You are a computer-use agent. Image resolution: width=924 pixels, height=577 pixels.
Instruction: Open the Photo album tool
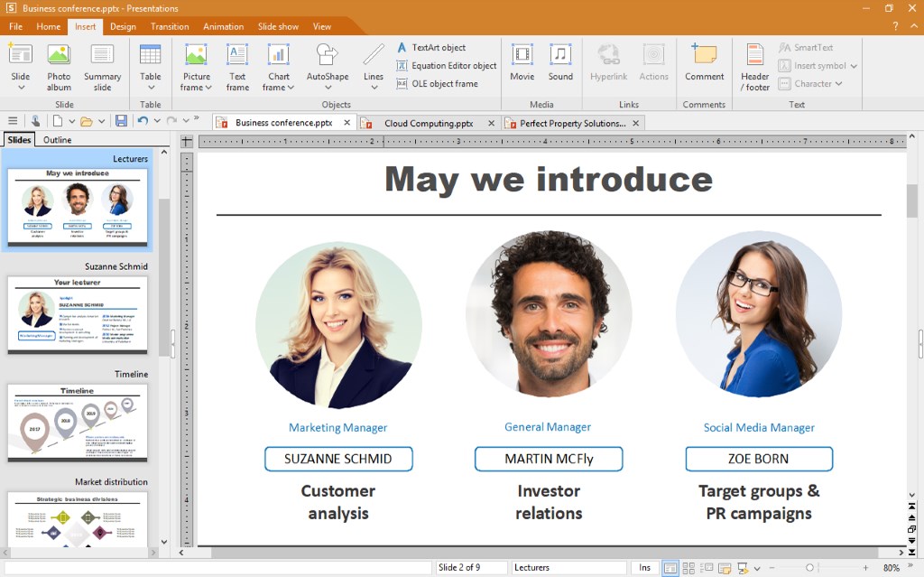[x=59, y=63]
